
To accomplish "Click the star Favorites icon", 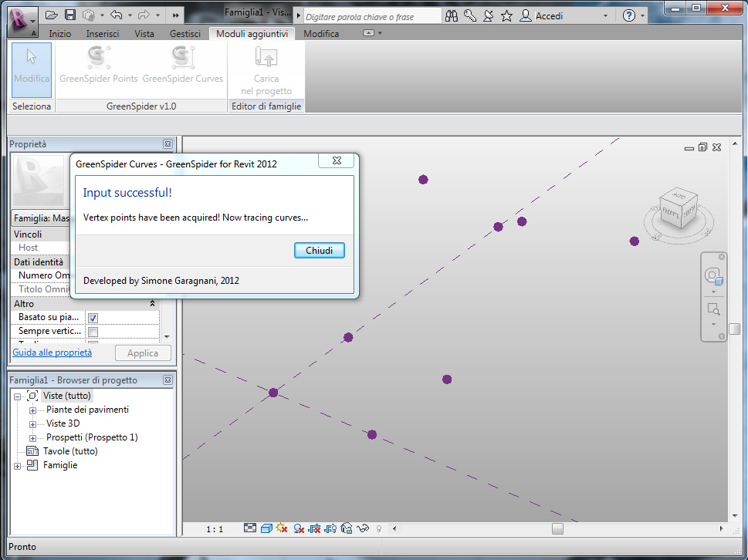I will pos(506,15).
